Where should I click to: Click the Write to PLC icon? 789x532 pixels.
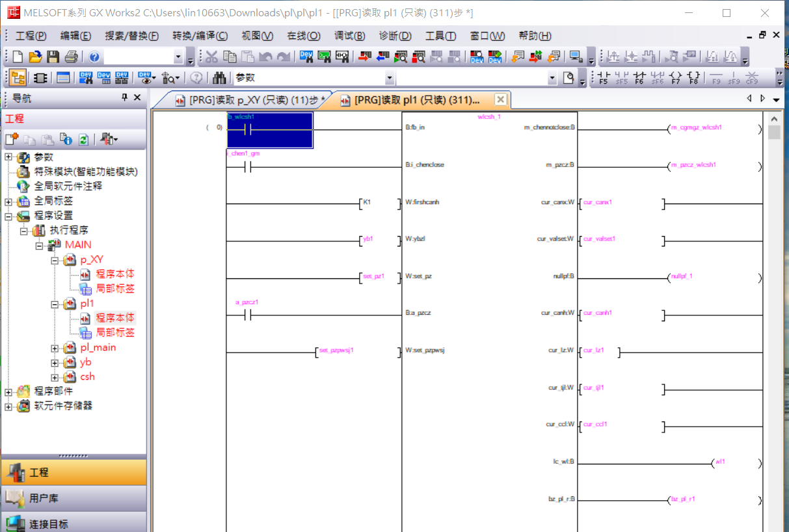click(365, 57)
